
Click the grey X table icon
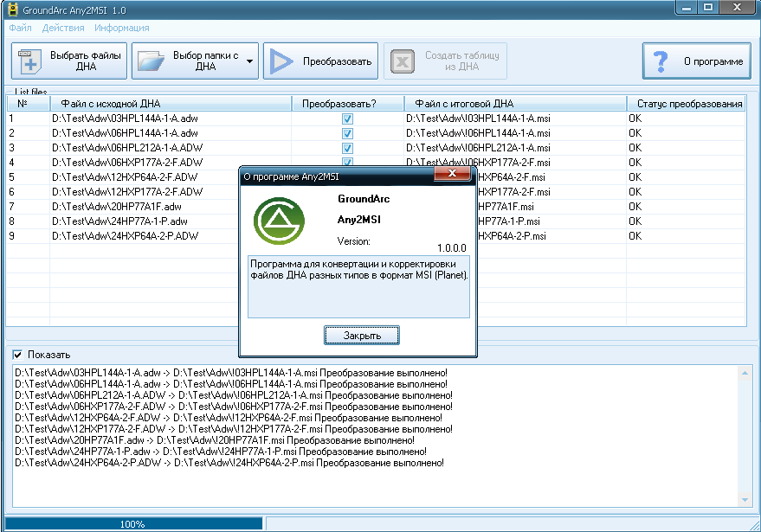pos(403,61)
